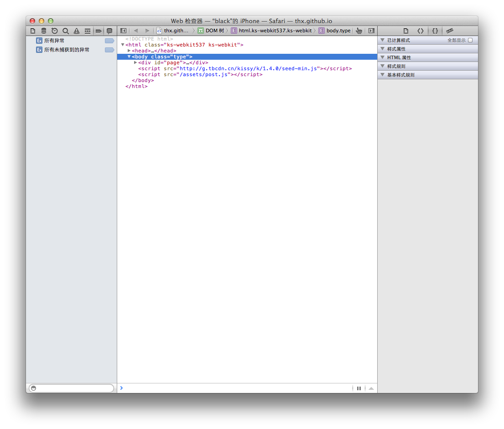This screenshot has height=429, width=504.
Task: Focus the sidebar filter search field
Action: (x=71, y=388)
